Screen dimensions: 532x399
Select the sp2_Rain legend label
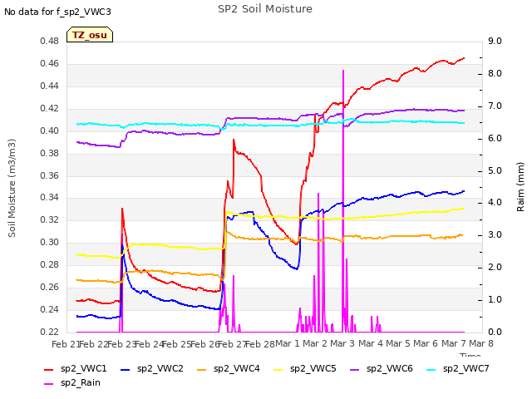coord(81,383)
